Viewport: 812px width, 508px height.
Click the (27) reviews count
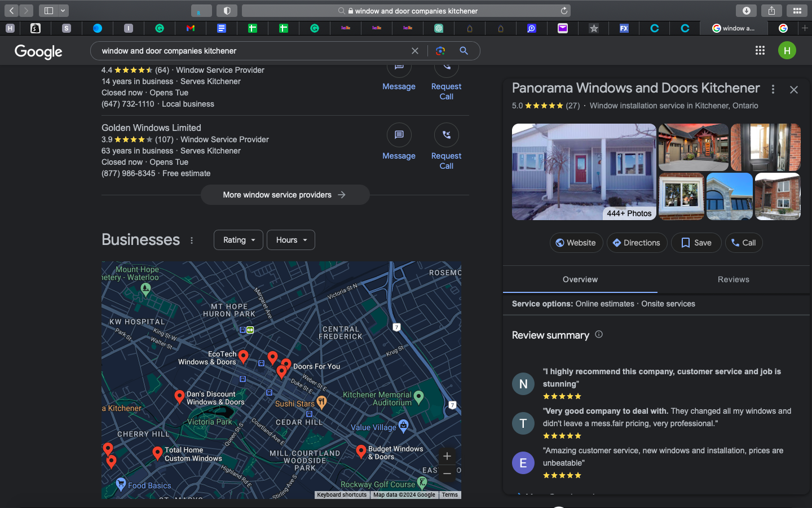point(572,106)
